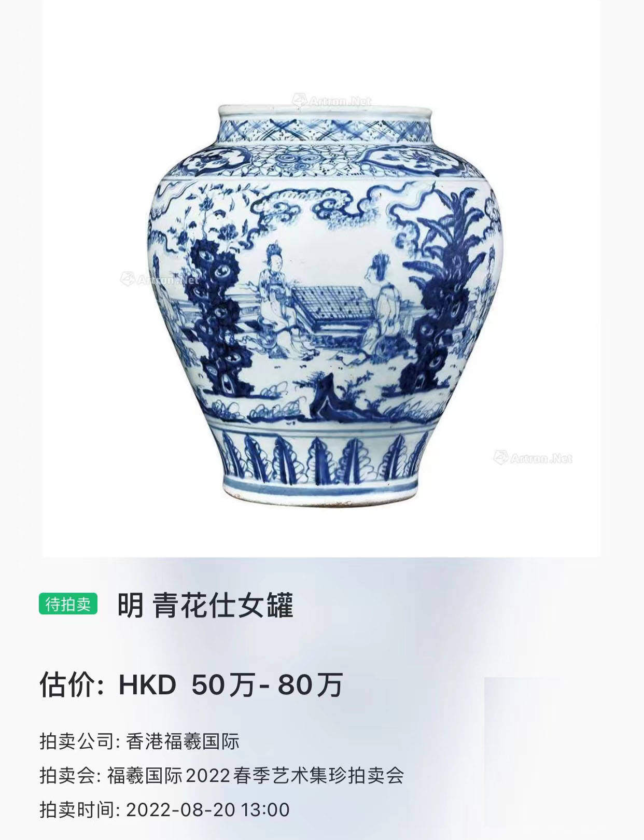This screenshot has width=644, height=840.
Task: Click the Artron.Net watermark beside jar base
Action: point(533,458)
